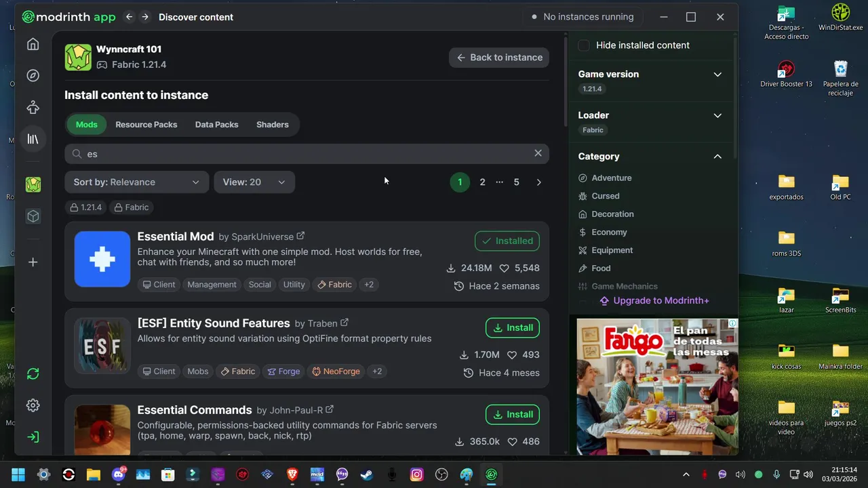
Task: Open the View 20 dropdown
Action: coord(254,182)
